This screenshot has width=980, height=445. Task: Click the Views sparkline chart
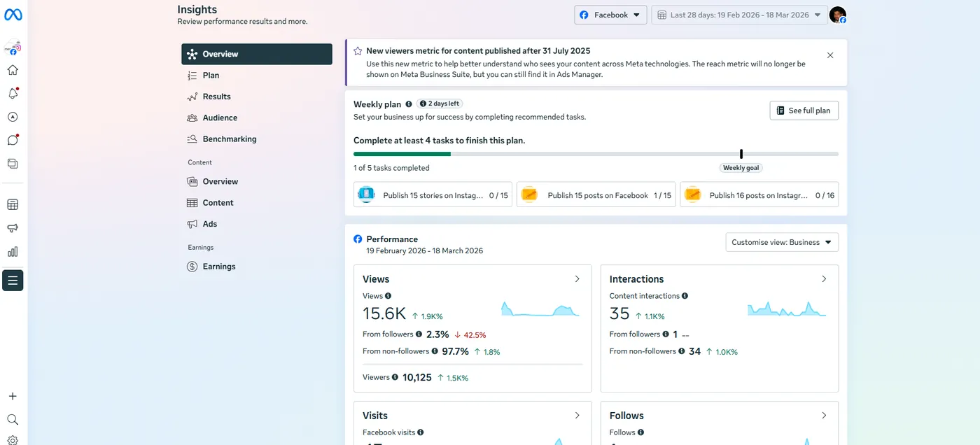540,309
